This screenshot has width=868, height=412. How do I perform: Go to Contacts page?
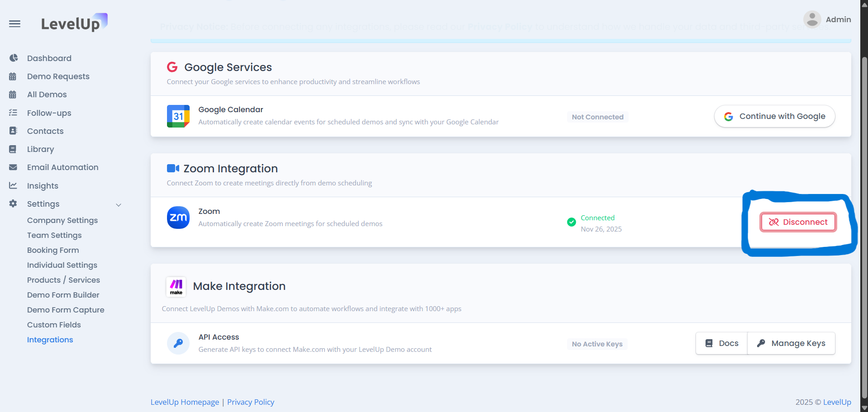tap(45, 131)
